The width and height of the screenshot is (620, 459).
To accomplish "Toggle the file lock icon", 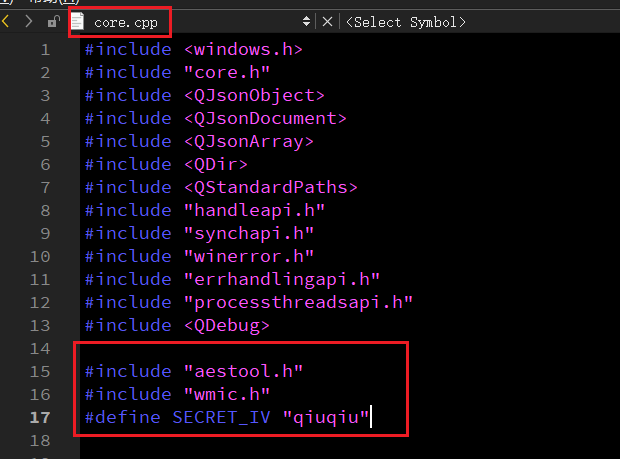I will click(53, 21).
